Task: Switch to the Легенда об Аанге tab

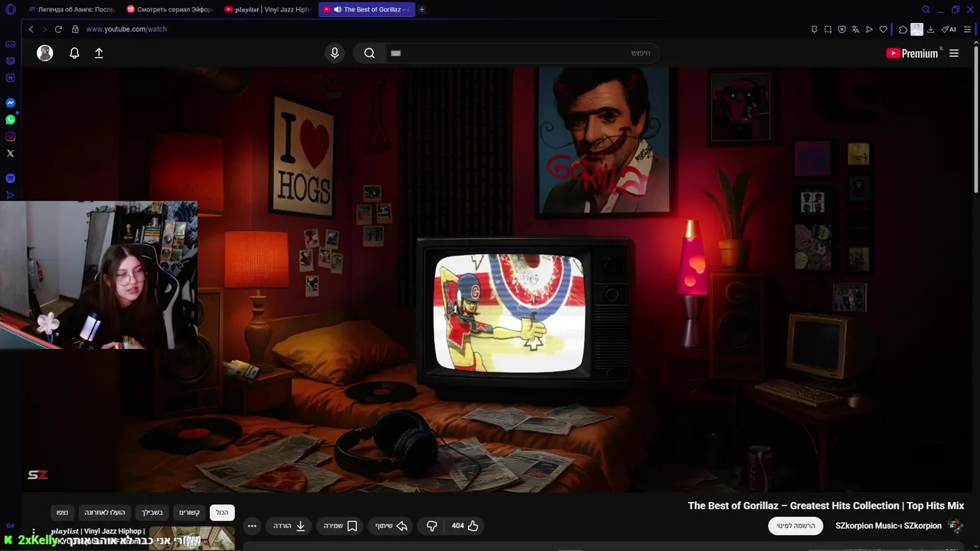Action: (x=71, y=9)
